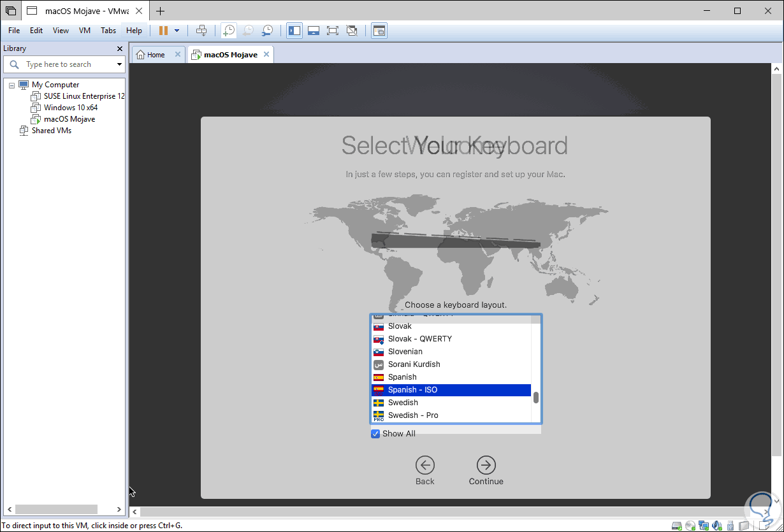Open the Edit menu
This screenshot has height=532, width=784.
pyautogui.click(x=36, y=31)
